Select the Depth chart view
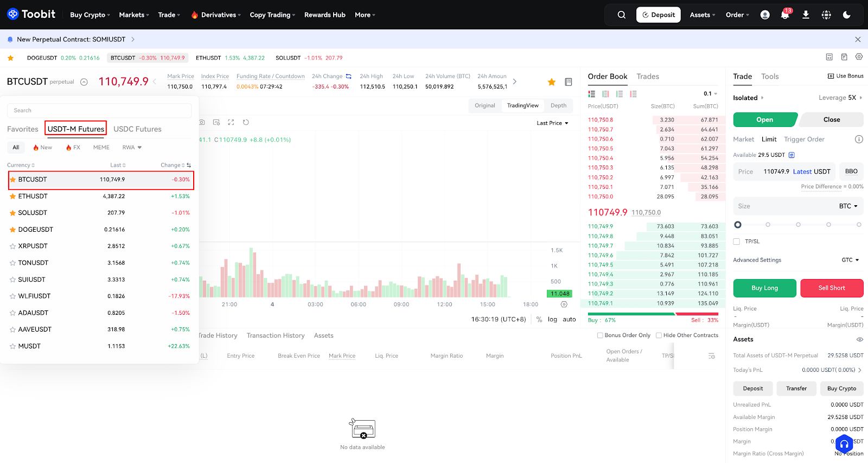 pos(558,105)
